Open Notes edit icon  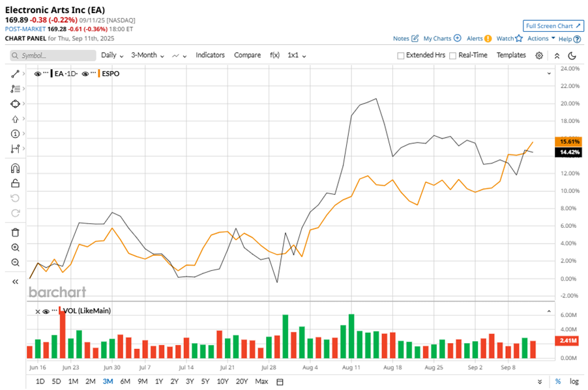point(415,38)
